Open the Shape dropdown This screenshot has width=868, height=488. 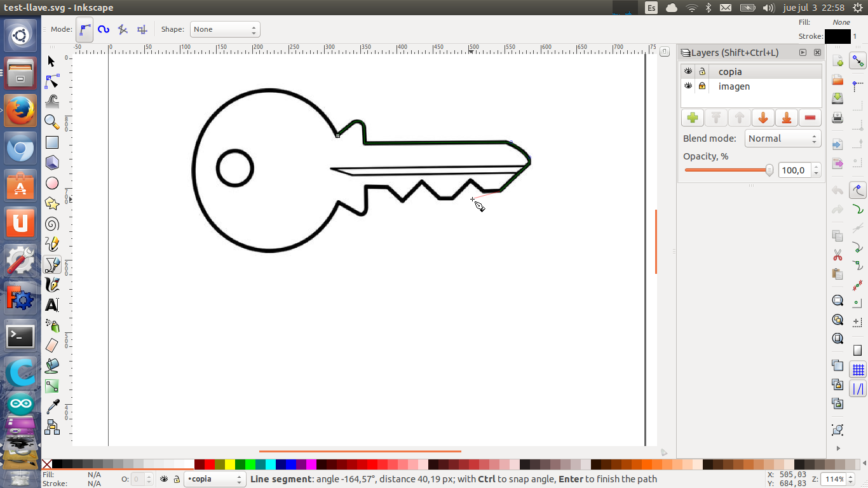[225, 29]
